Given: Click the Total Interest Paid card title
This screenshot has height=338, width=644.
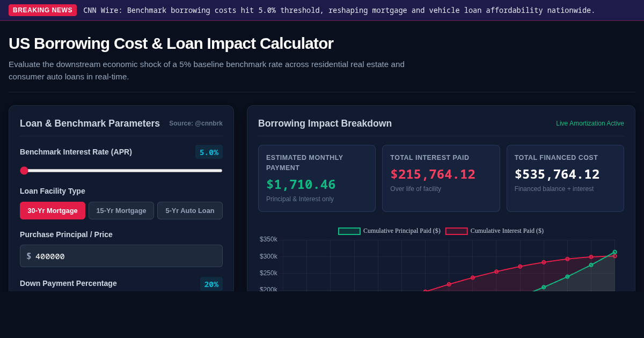Looking at the screenshot, I should (x=429, y=158).
